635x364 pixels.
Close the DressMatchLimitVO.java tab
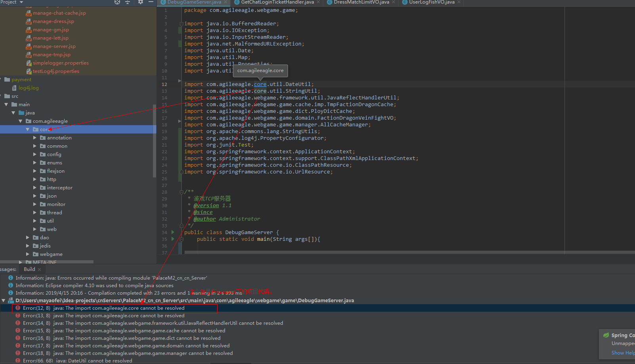coord(393,2)
